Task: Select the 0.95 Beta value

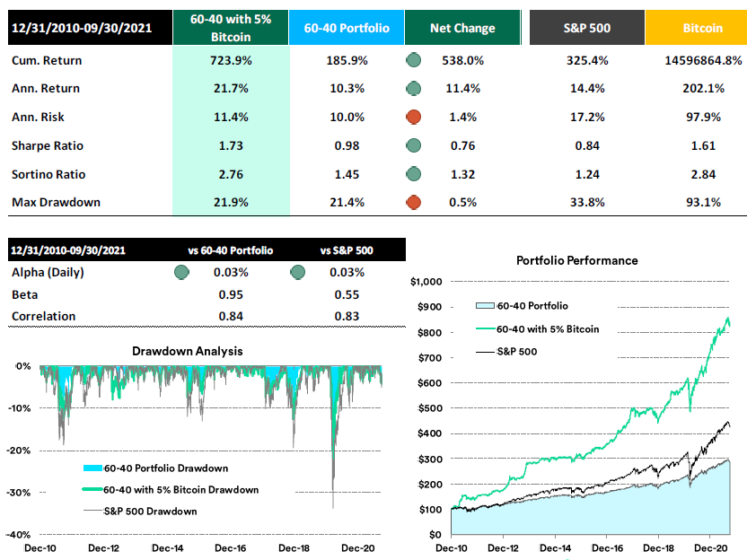Action: tap(231, 294)
